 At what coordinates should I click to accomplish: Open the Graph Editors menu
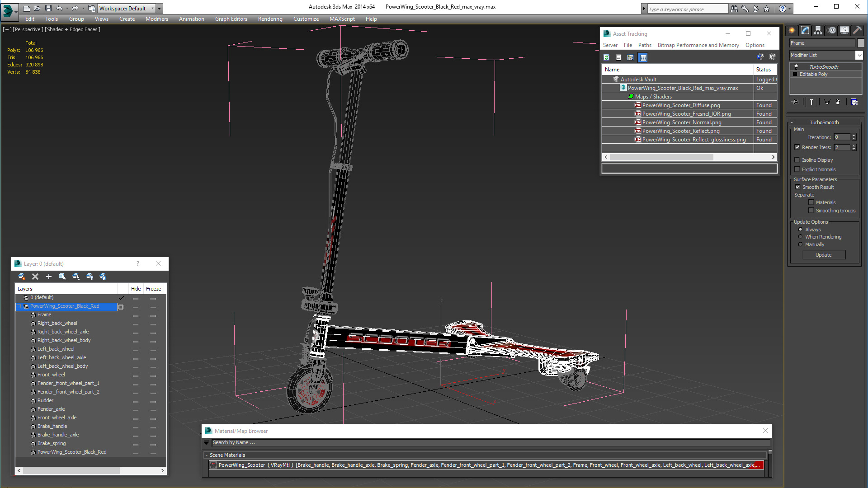tap(231, 19)
